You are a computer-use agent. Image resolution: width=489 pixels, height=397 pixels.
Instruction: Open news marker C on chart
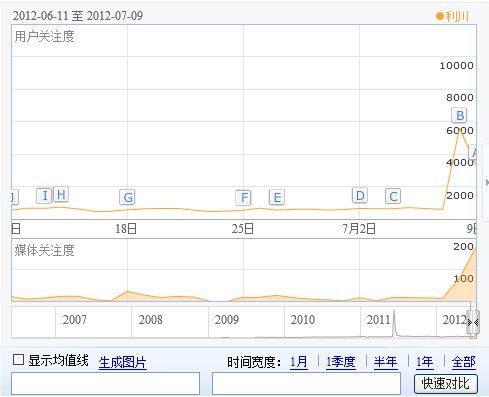pyautogui.click(x=393, y=196)
